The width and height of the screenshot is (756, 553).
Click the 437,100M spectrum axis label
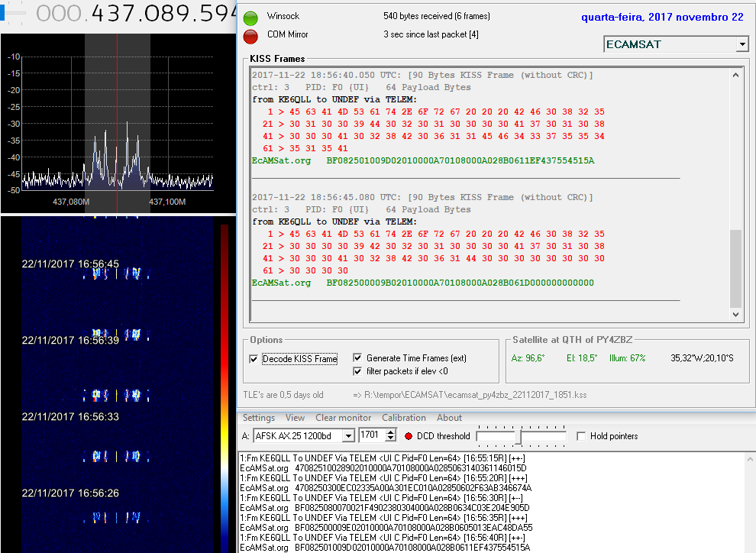click(x=167, y=202)
